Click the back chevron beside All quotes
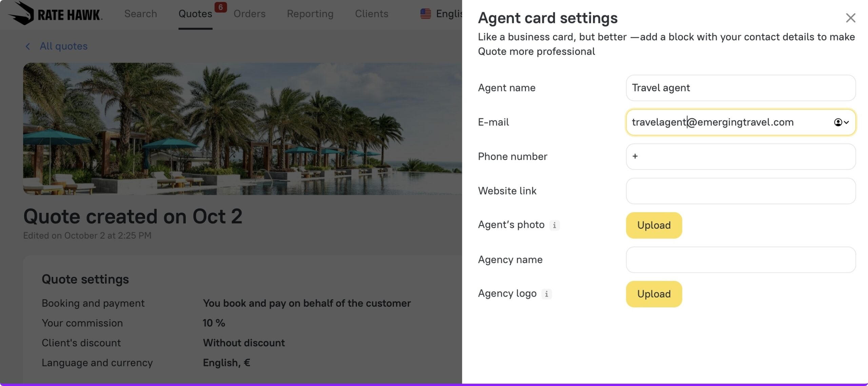The height and width of the screenshot is (386, 868). click(28, 46)
